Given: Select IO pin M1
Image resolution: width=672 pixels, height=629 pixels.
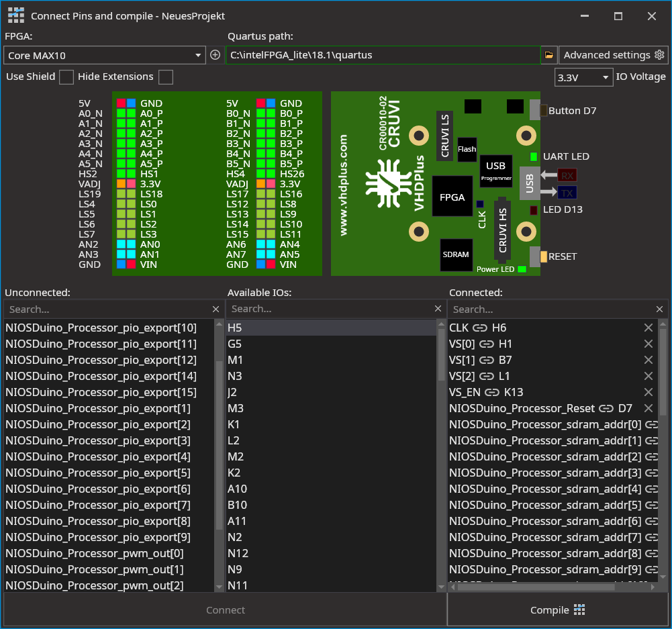Looking at the screenshot, I should (331, 360).
